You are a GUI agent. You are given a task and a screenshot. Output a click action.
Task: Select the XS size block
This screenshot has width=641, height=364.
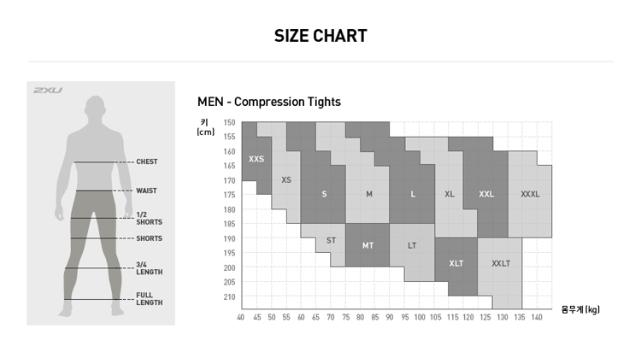[286, 179]
